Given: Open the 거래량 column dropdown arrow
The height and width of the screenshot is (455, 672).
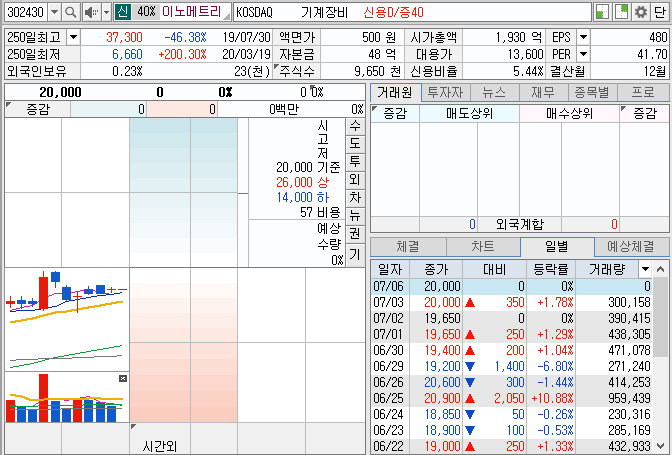Looking at the screenshot, I should tap(645, 269).
